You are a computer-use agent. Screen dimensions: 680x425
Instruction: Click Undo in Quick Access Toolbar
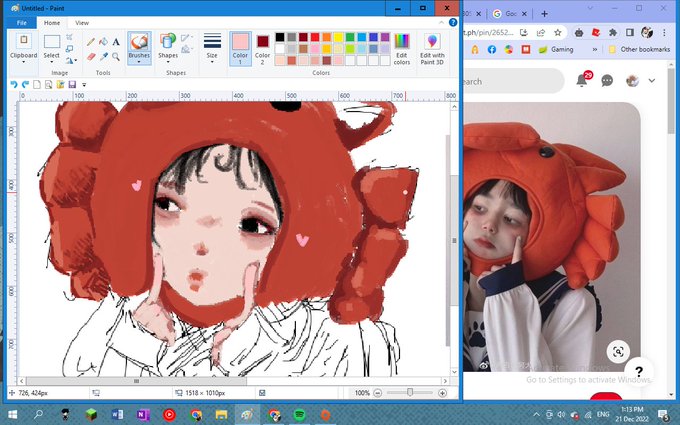point(14,85)
